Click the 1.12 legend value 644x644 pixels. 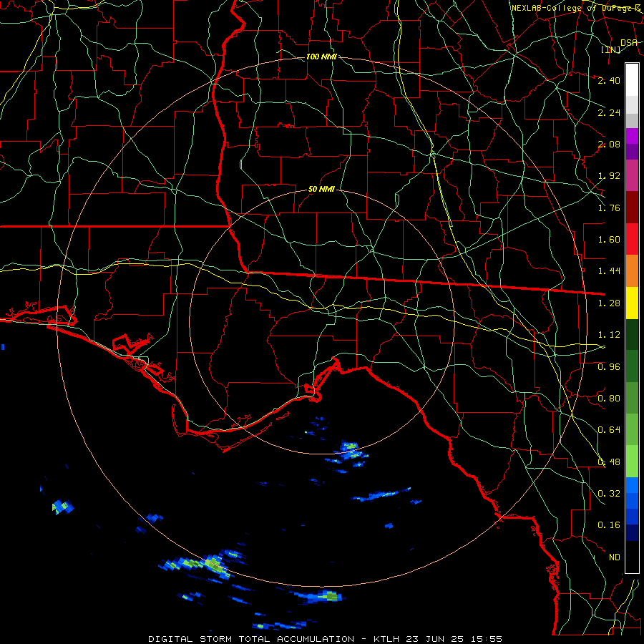click(x=609, y=335)
